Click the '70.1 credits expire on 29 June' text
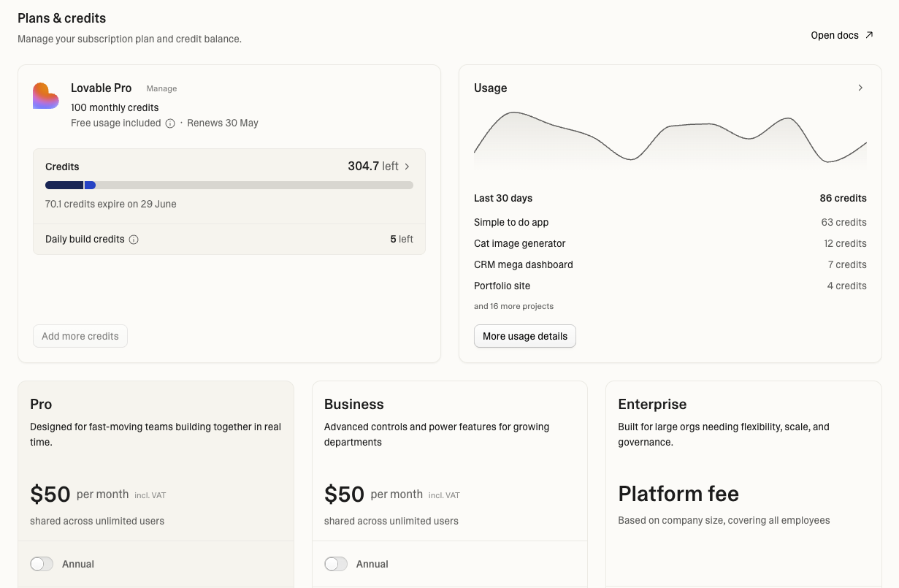This screenshot has width=899, height=588. coord(111,204)
